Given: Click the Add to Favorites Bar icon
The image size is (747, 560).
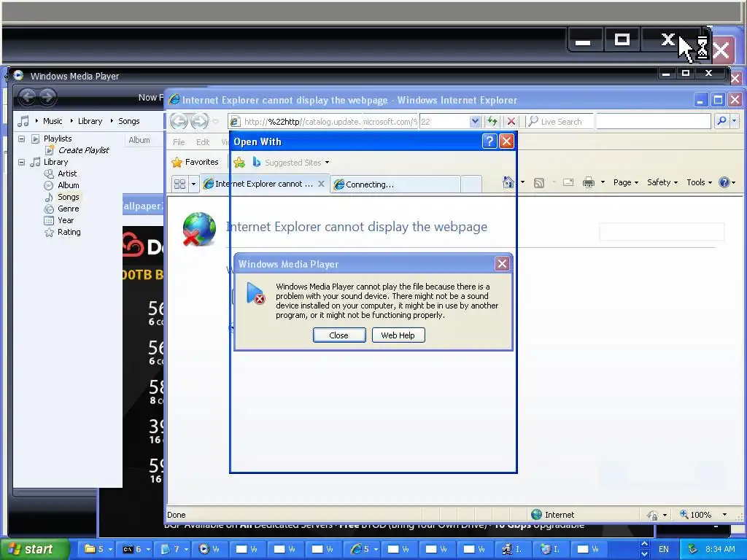Looking at the screenshot, I should coord(239,163).
